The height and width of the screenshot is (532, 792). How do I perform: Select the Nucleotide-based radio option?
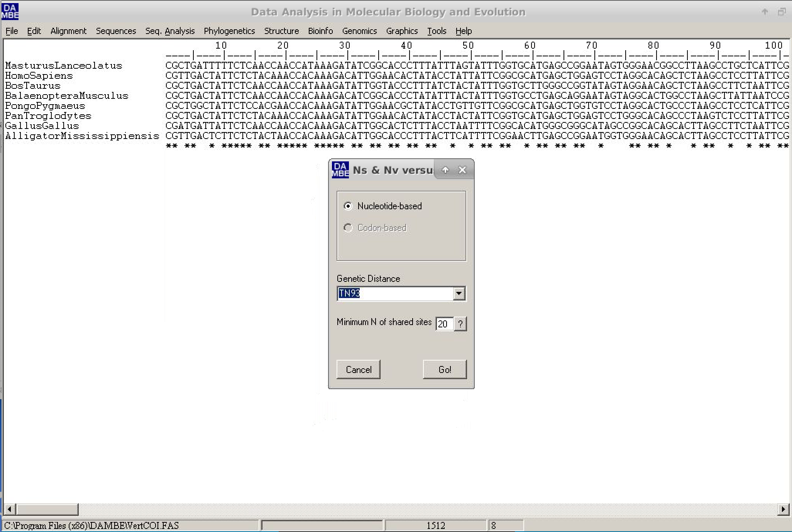(x=348, y=206)
